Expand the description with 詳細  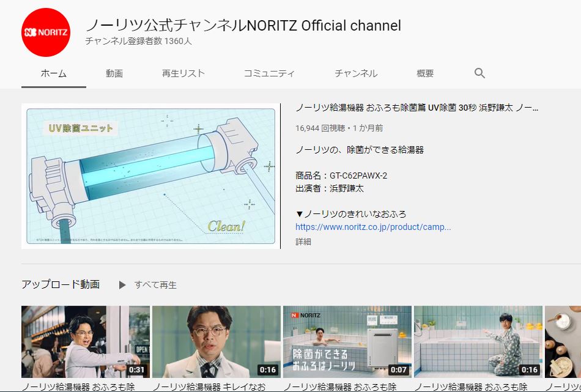point(303,242)
